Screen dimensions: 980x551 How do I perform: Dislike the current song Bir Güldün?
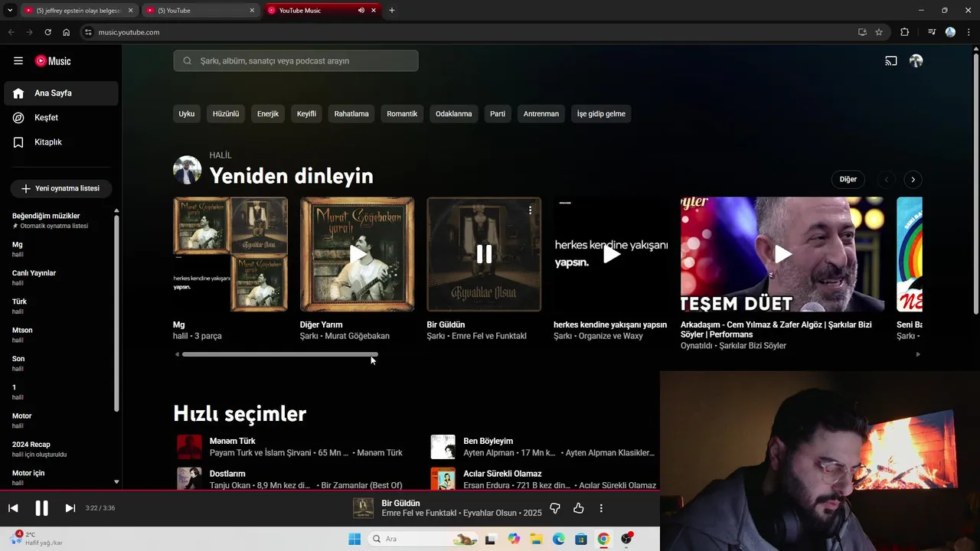pyautogui.click(x=555, y=508)
